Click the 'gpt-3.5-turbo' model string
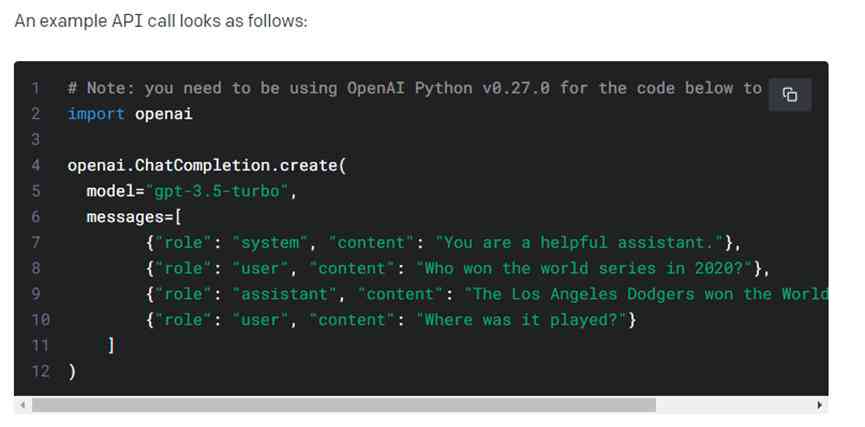 (217, 191)
